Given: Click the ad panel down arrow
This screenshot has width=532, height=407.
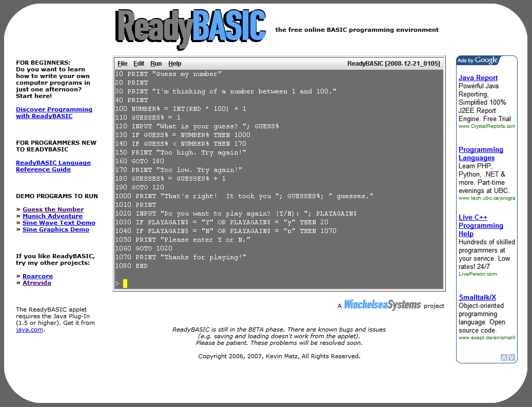Looking at the screenshot, I should pos(511,357).
